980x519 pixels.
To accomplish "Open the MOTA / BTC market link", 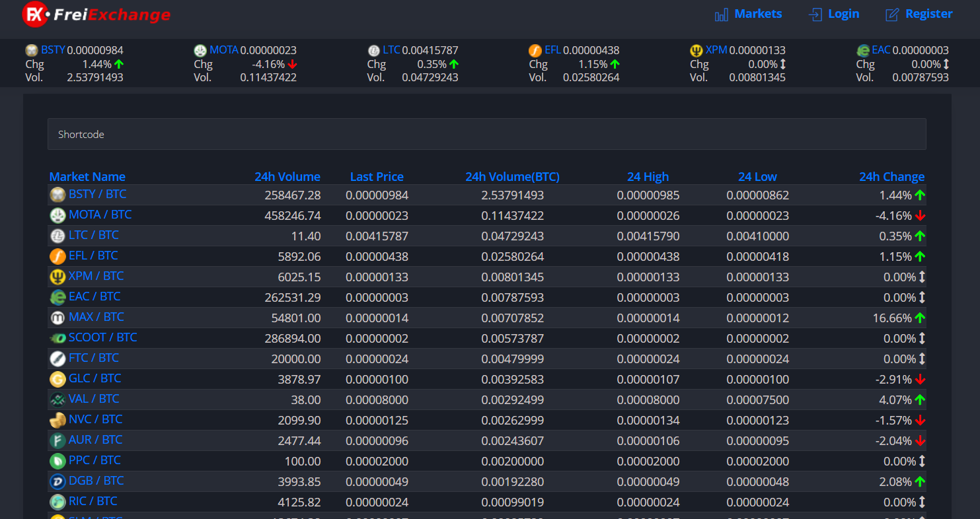I will (100, 215).
